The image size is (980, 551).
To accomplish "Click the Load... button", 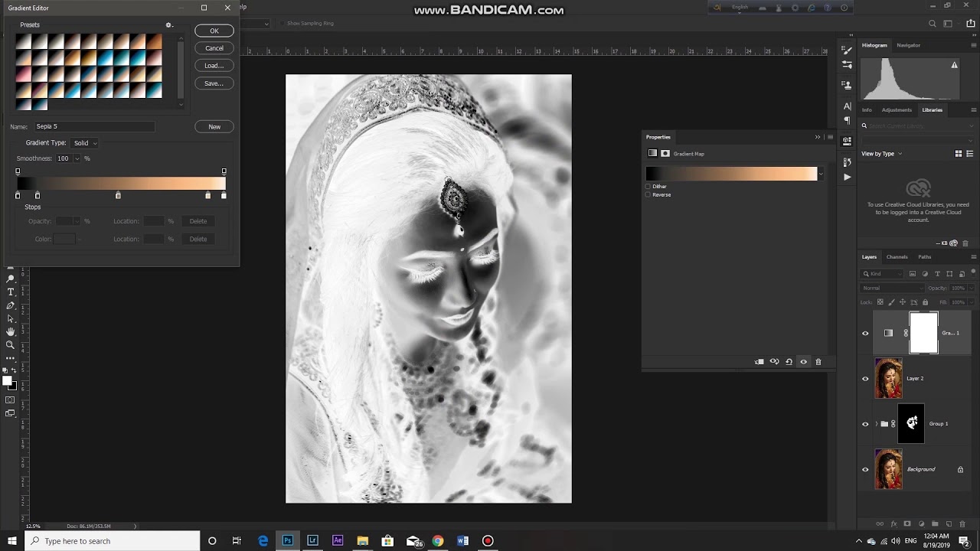I will pos(214,66).
